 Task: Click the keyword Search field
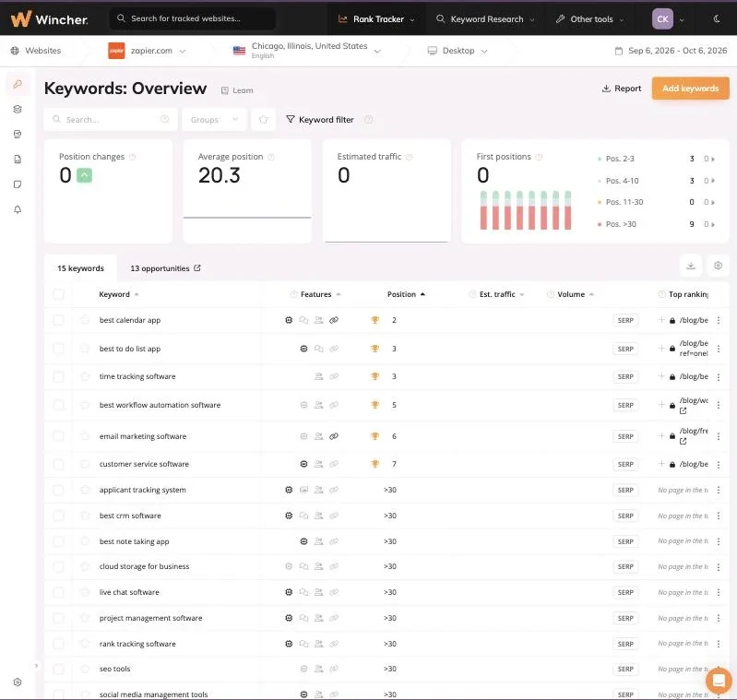coord(111,119)
